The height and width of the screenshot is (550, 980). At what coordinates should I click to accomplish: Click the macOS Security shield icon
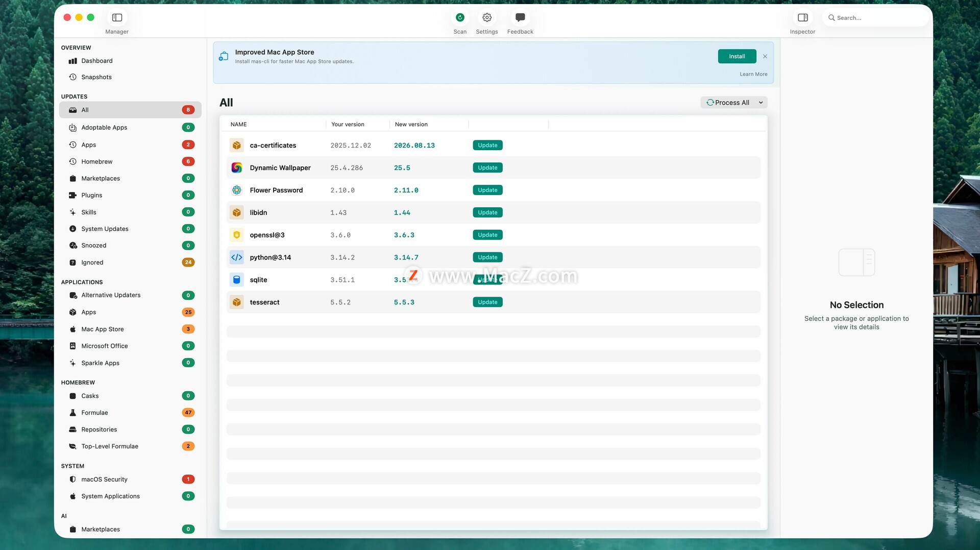pos(72,480)
